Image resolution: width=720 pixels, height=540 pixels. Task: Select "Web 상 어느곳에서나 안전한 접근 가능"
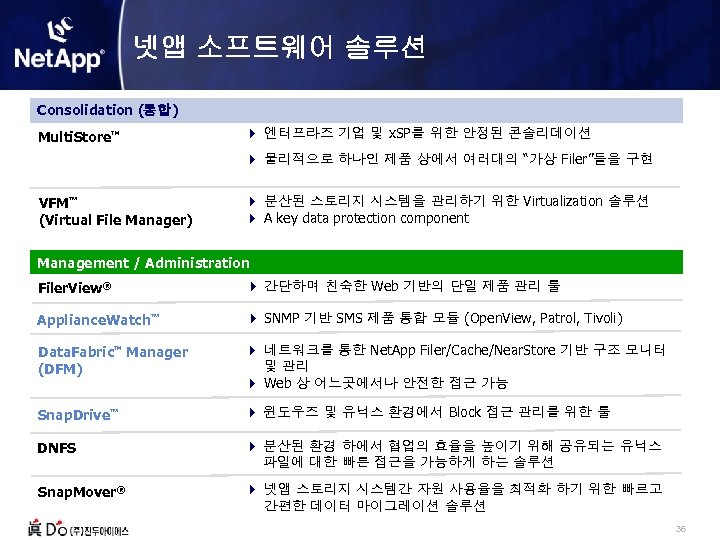click(386, 382)
